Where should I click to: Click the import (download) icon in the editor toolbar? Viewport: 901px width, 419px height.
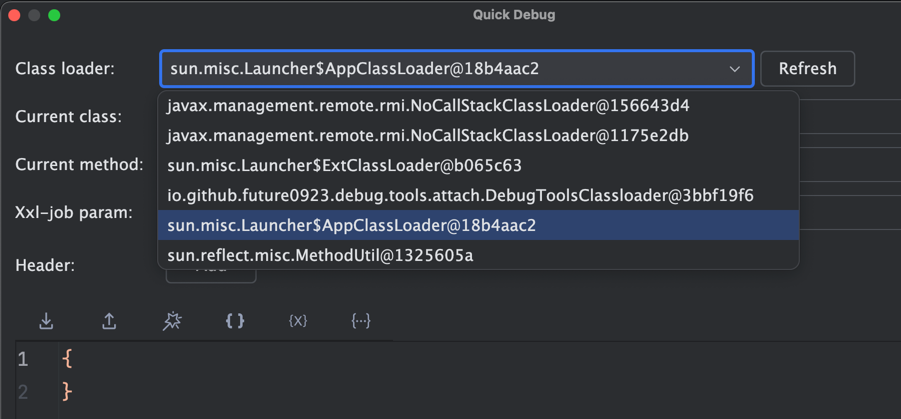[x=46, y=321]
